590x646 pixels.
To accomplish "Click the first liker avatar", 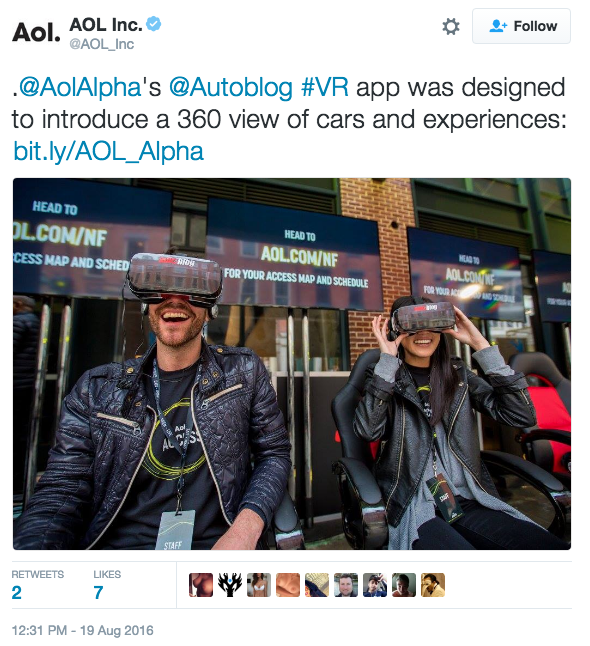I will (x=201, y=585).
